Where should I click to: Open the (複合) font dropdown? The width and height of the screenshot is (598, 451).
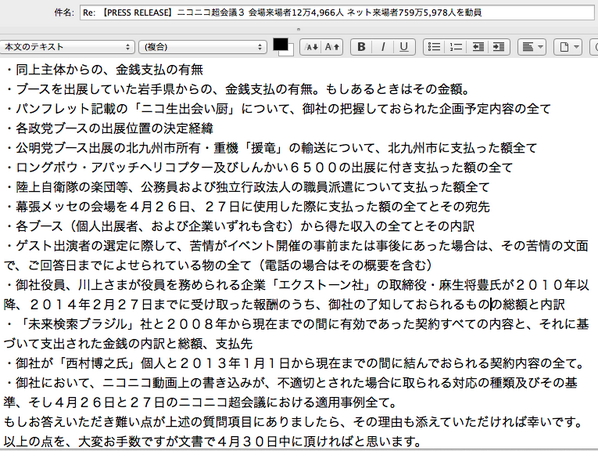click(x=202, y=47)
